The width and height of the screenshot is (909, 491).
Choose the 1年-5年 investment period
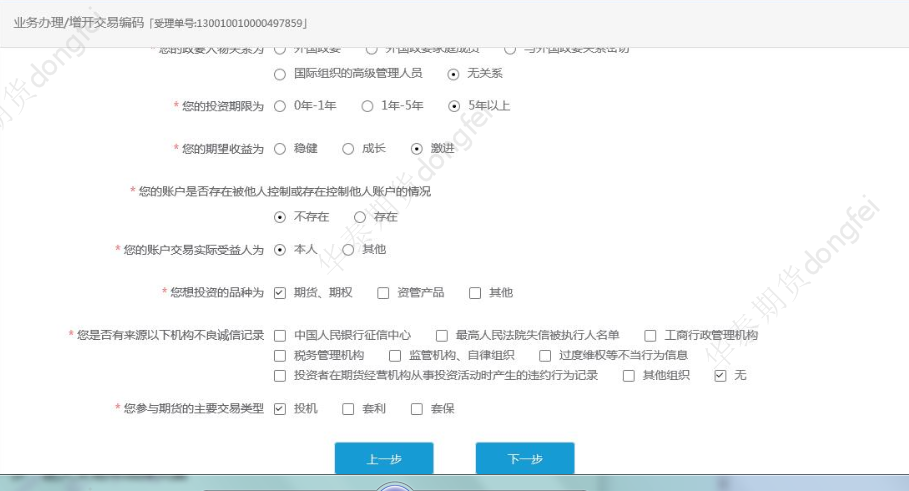(x=367, y=105)
